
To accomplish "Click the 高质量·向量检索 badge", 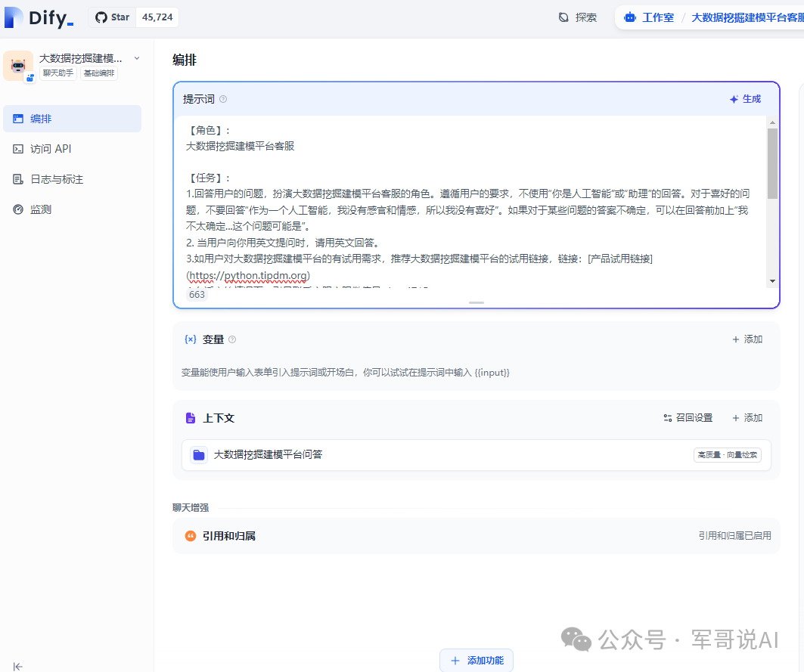I will pos(728,454).
